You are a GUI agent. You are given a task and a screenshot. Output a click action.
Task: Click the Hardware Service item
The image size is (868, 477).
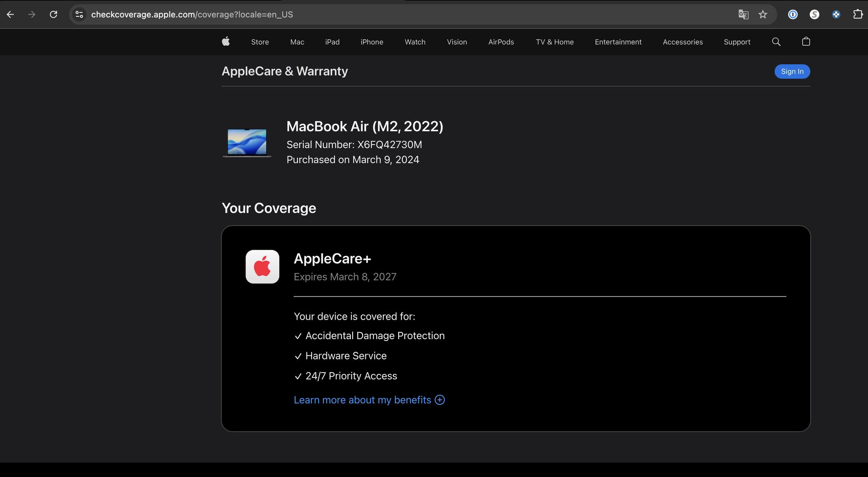pos(340,356)
